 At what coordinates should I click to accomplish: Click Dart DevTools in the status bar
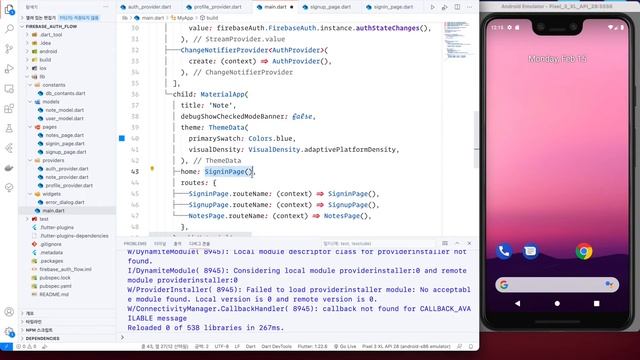point(276,346)
